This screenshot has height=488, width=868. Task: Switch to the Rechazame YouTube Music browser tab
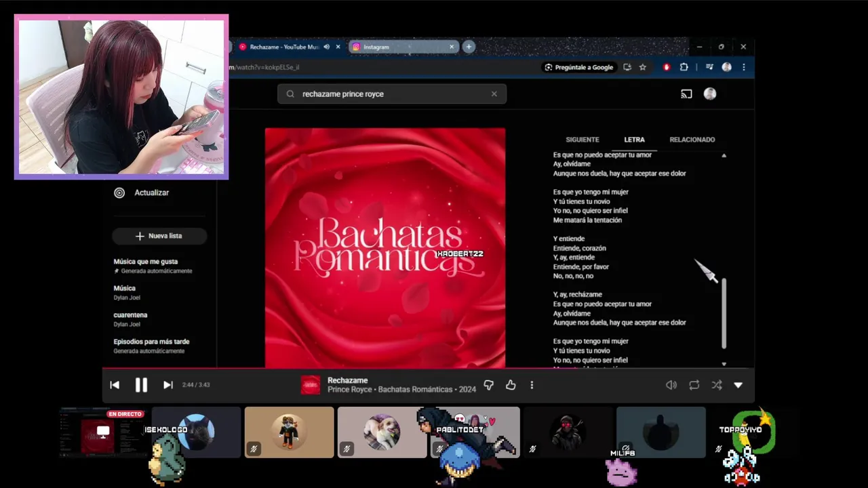(x=283, y=47)
